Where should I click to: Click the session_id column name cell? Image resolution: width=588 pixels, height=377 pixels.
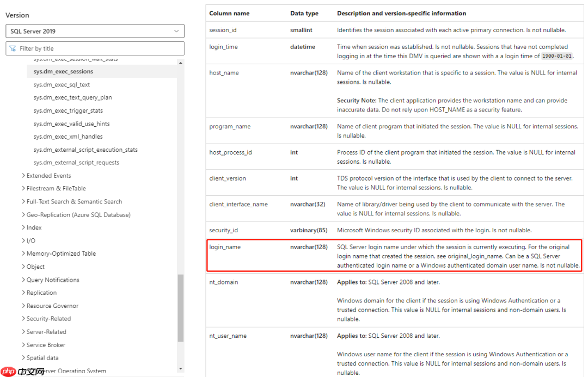pyautogui.click(x=223, y=30)
